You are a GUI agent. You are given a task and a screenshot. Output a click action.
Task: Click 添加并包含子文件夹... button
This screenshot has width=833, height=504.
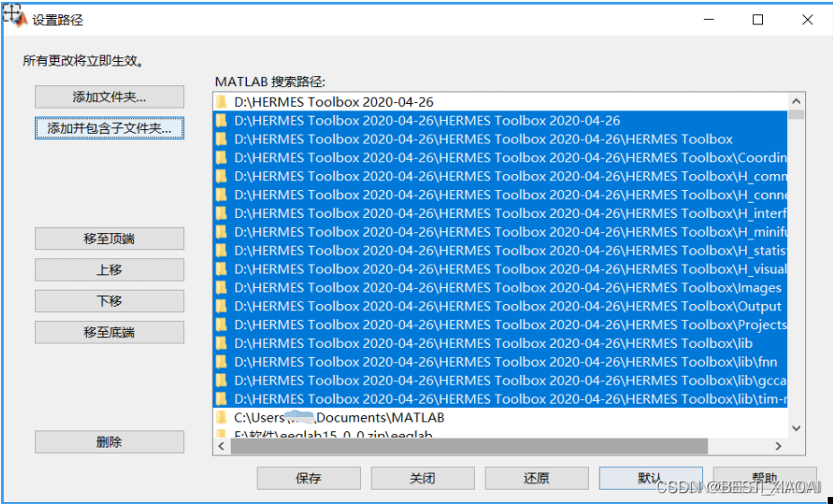pyautogui.click(x=110, y=128)
